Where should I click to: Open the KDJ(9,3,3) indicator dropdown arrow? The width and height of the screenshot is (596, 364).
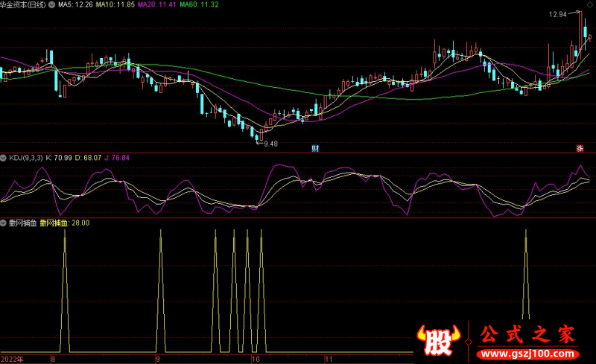pyautogui.click(x=4, y=159)
